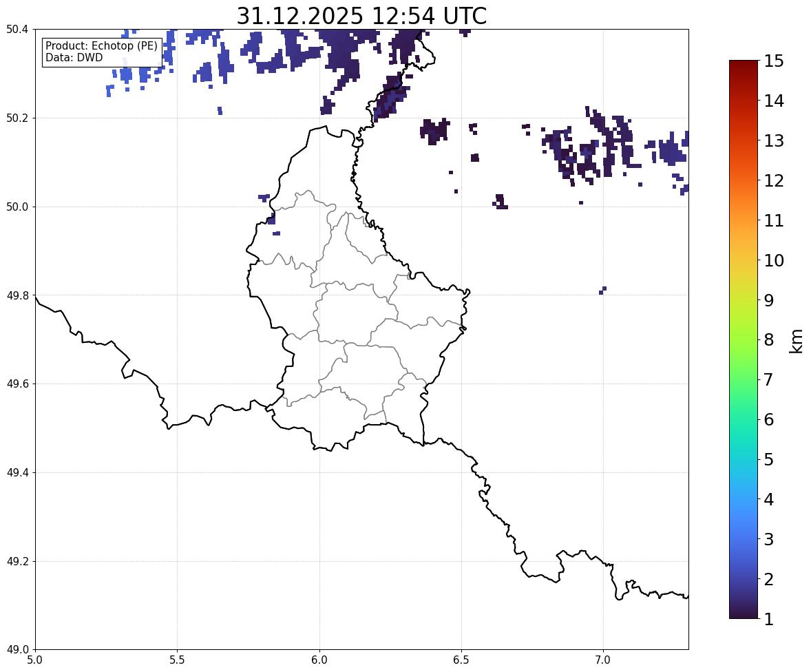This screenshot has width=811, height=672.
Task: Click colorbar tick label 8
Action: point(769,340)
